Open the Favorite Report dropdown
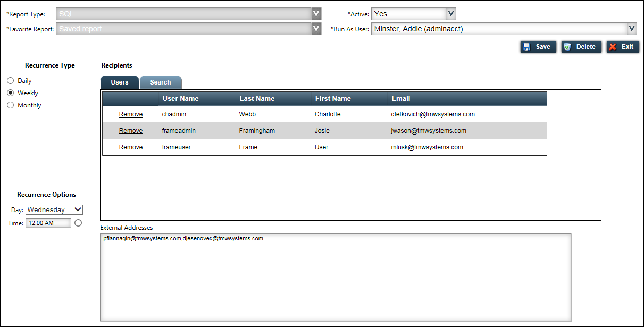The width and height of the screenshot is (644, 327). [189, 29]
